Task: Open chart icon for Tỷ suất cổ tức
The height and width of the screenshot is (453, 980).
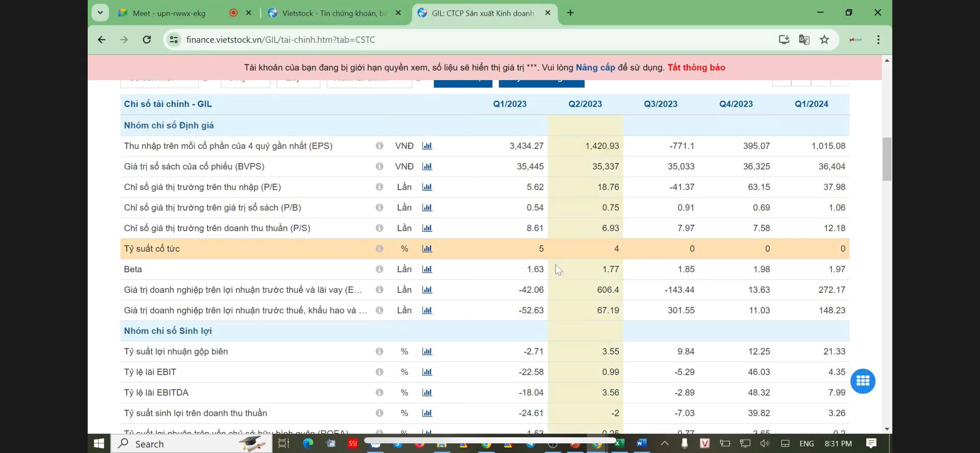Action: [427, 248]
